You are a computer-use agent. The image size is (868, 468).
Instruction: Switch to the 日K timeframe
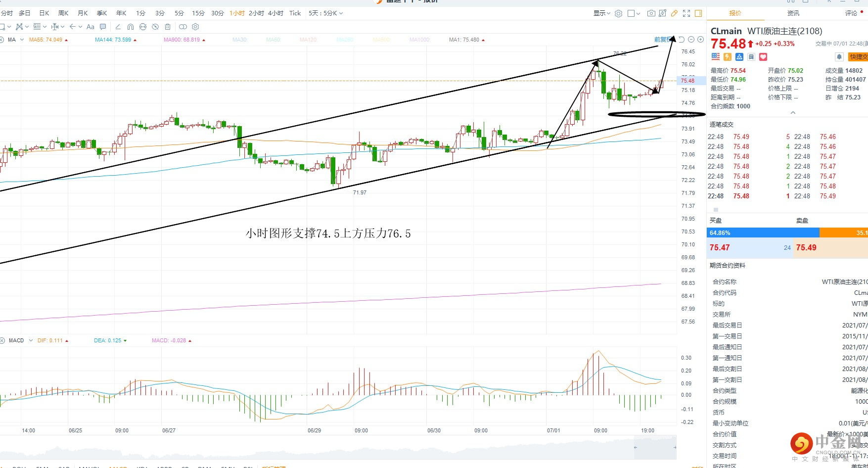click(44, 13)
